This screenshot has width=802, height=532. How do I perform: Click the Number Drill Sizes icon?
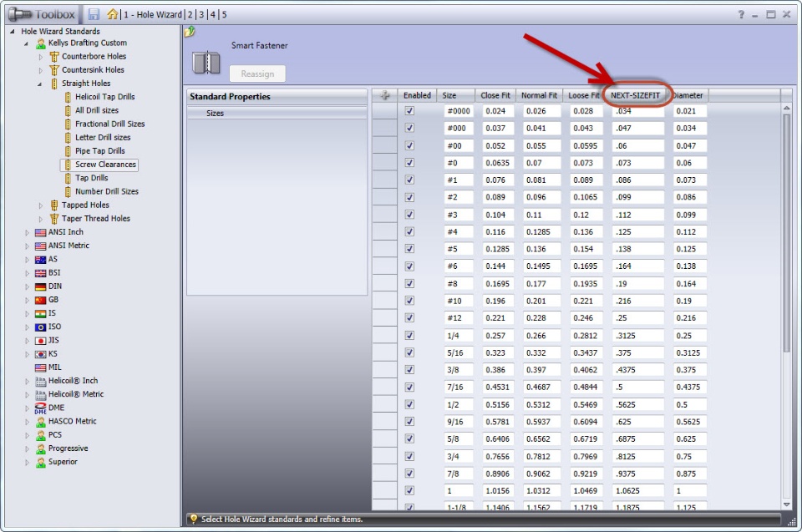point(68,192)
